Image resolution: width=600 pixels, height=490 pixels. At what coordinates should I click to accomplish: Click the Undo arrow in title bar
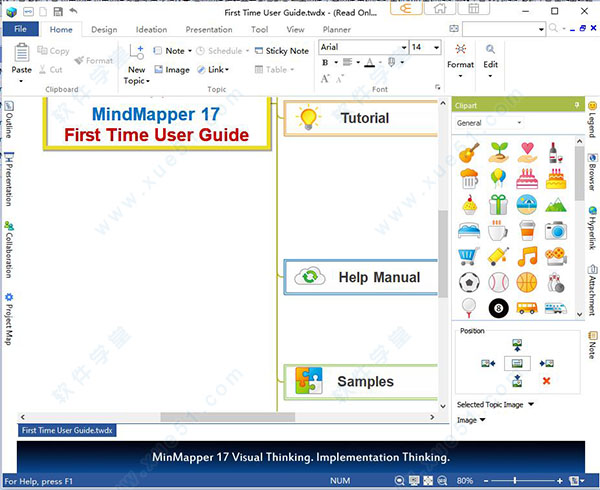pyautogui.click(x=73, y=11)
